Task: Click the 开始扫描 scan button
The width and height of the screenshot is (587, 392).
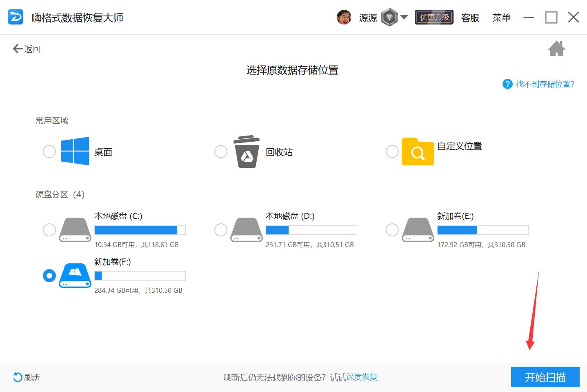Action: tap(545, 376)
